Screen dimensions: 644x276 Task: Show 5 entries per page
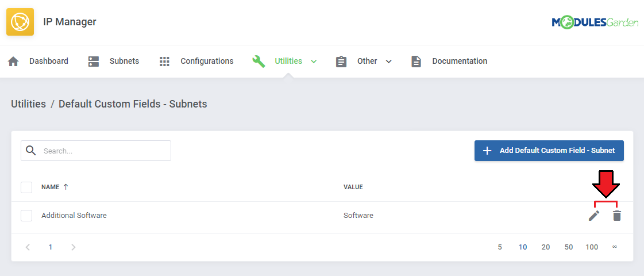point(500,247)
